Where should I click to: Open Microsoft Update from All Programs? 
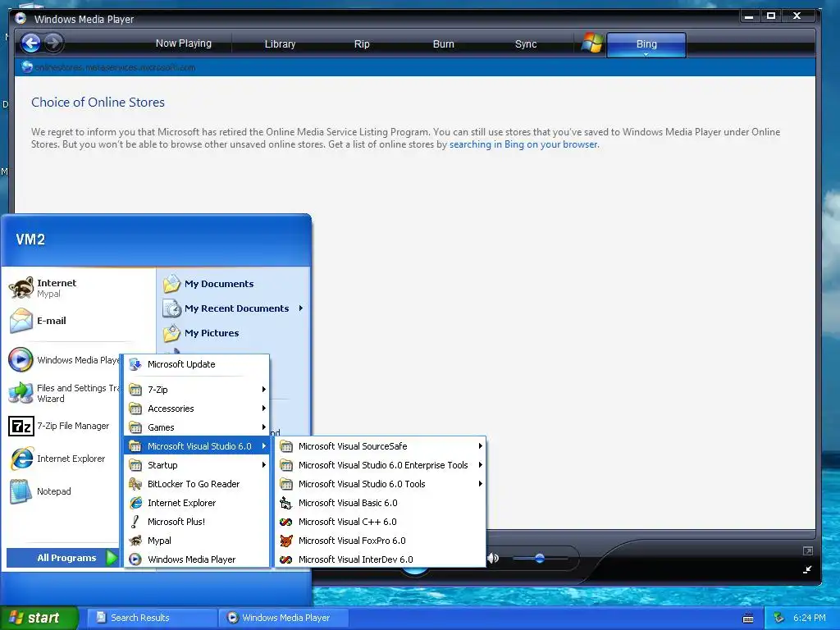coord(197,364)
